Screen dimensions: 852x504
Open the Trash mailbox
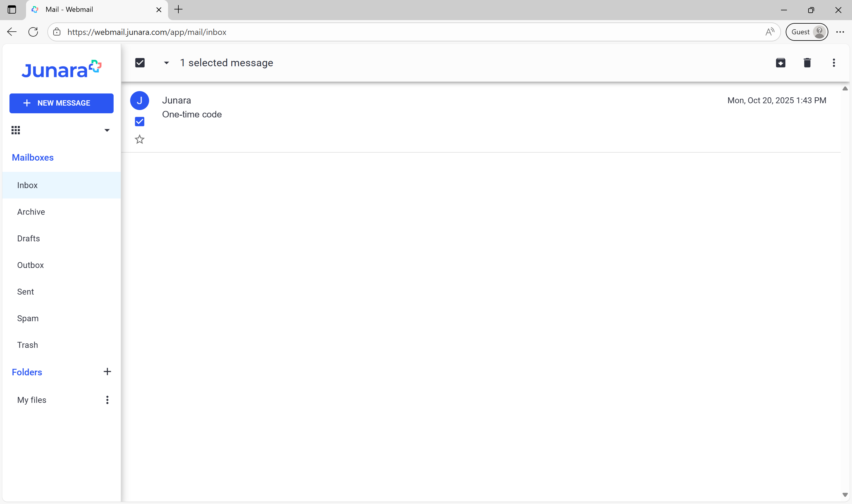click(x=62, y=345)
